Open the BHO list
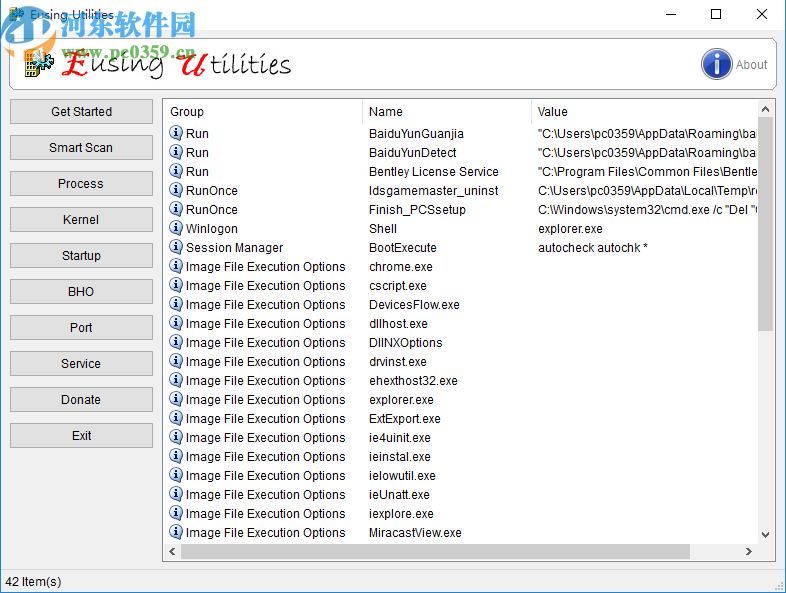786x593 pixels. point(81,292)
